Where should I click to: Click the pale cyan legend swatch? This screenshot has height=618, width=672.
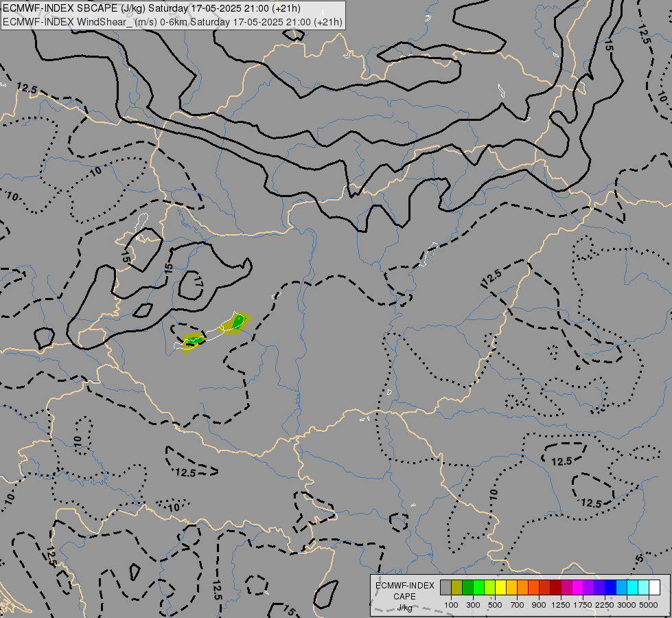click(x=644, y=588)
